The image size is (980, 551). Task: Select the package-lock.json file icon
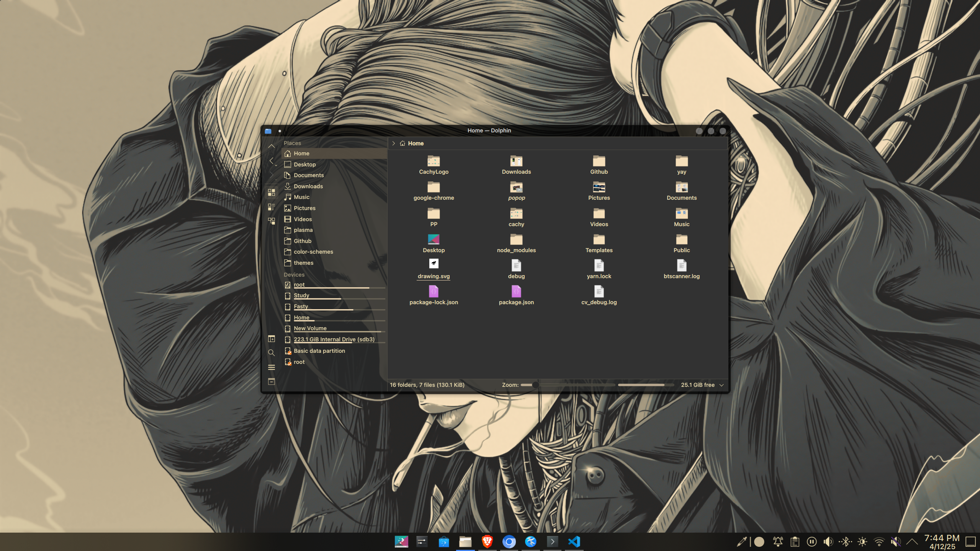tap(434, 292)
